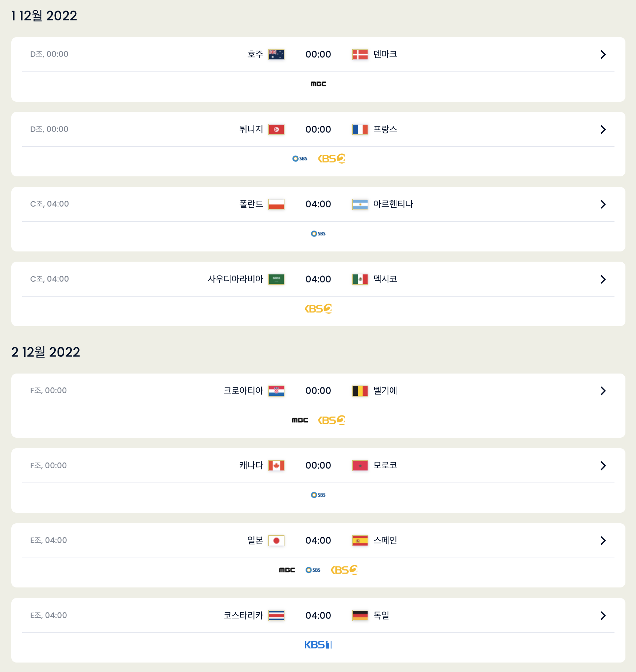This screenshot has width=636, height=672.
Task: Click the MBC logo under 일본 vs 스페인
Action: pos(287,570)
